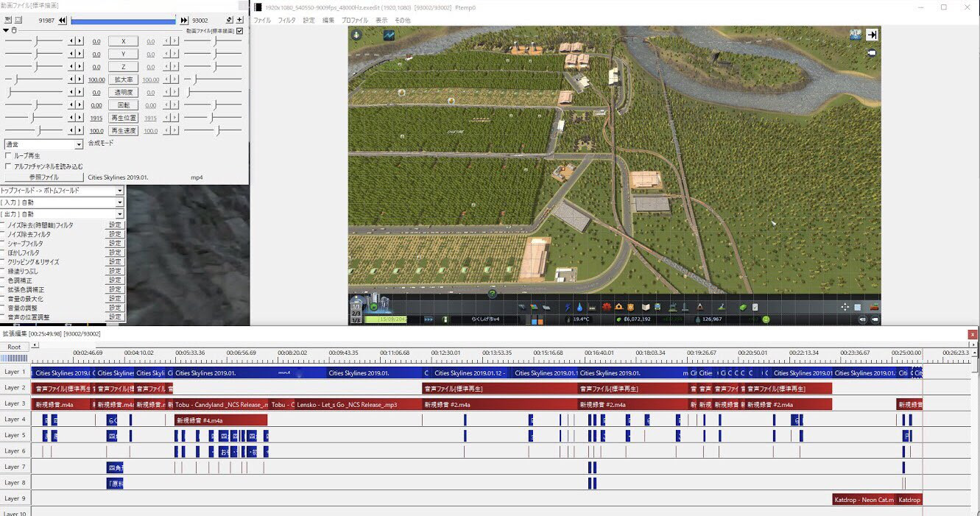Open the 表示 menu
Image resolution: width=980 pixels, height=516 pixels.
coord(381,21)
